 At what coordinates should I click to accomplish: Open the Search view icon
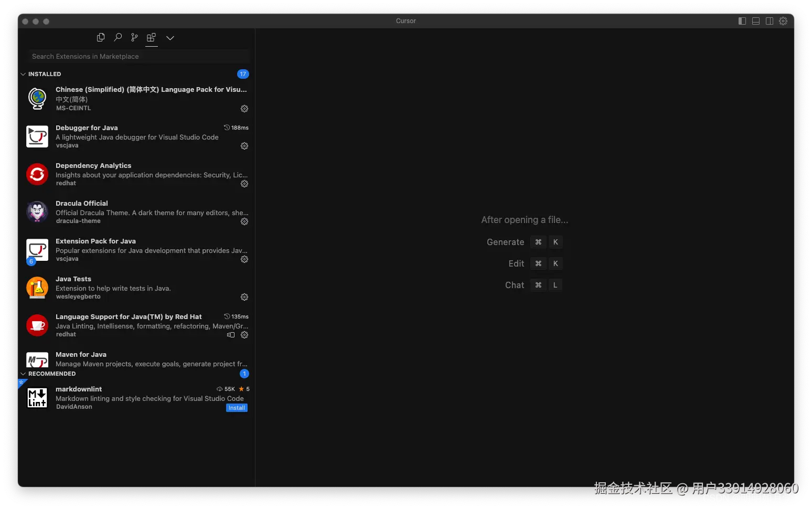click(118, 37)
